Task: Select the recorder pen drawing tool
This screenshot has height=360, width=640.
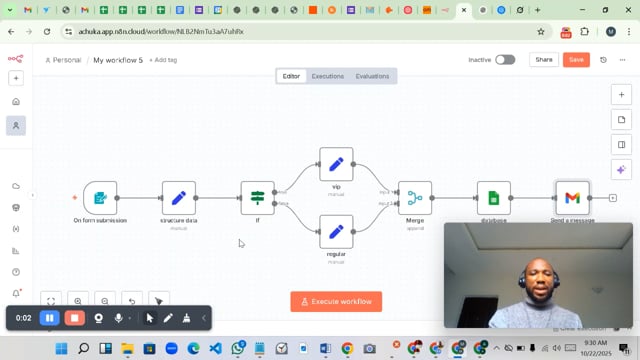Action: click(x=168, y=318)
